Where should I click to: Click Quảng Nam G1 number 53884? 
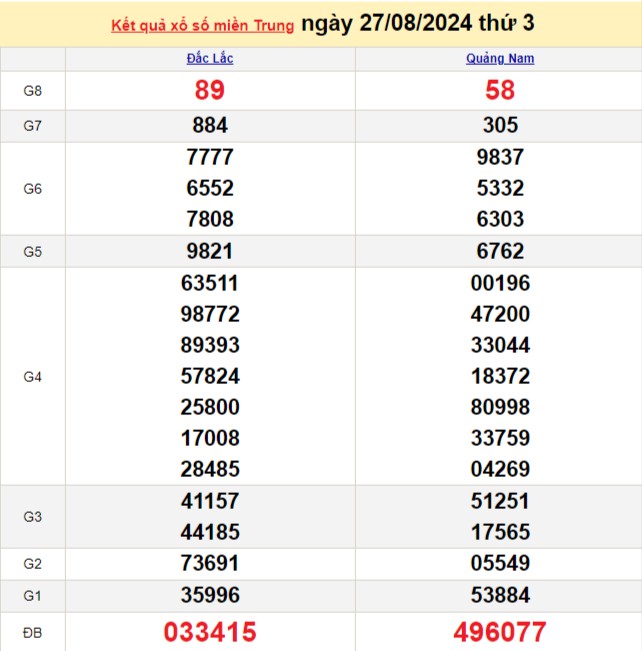point(500,595)
